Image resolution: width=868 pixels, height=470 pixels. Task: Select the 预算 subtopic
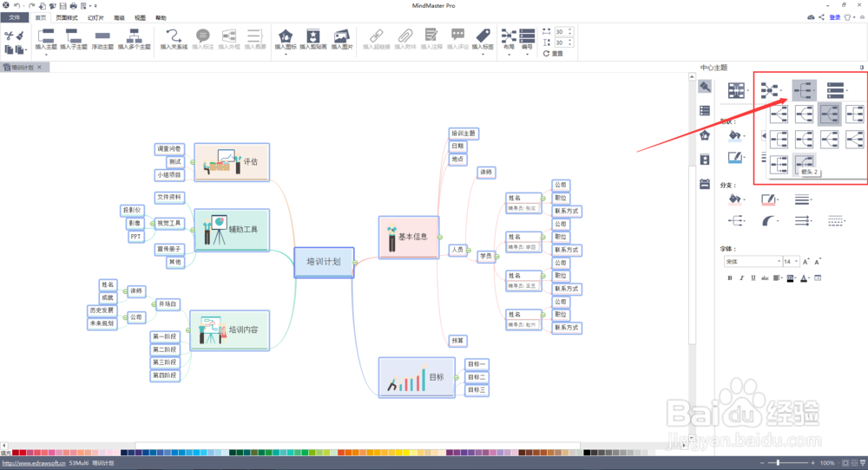[457, 341]
